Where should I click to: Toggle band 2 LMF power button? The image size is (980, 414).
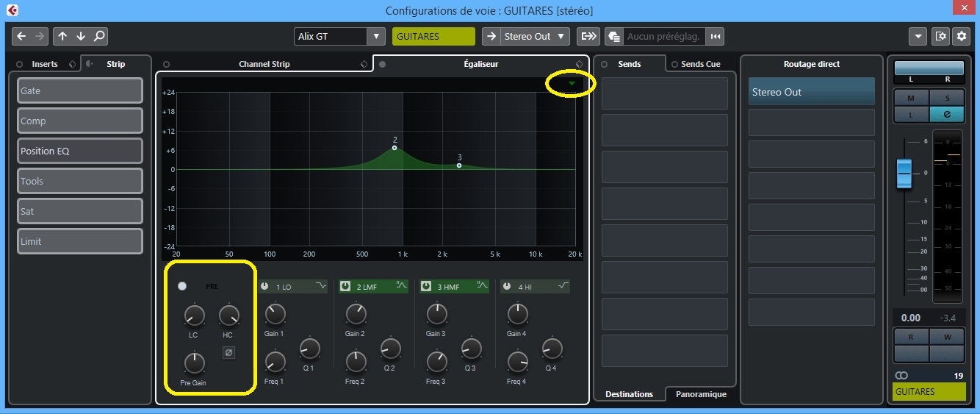click(x=345, y=286)
